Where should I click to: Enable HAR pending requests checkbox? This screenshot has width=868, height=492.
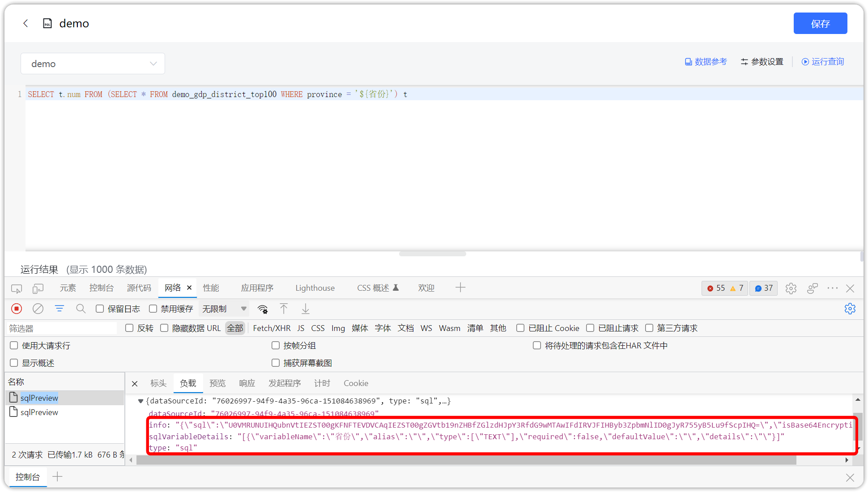coord(537,345)
